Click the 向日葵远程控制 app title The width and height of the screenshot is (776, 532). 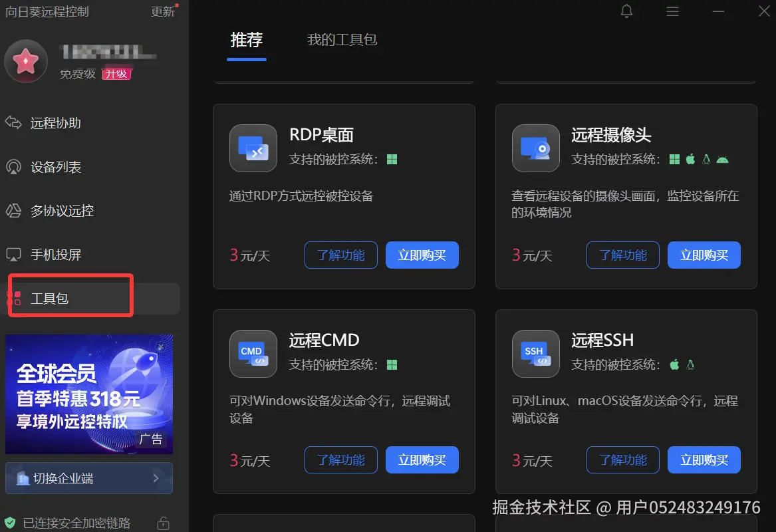[47, 11]
